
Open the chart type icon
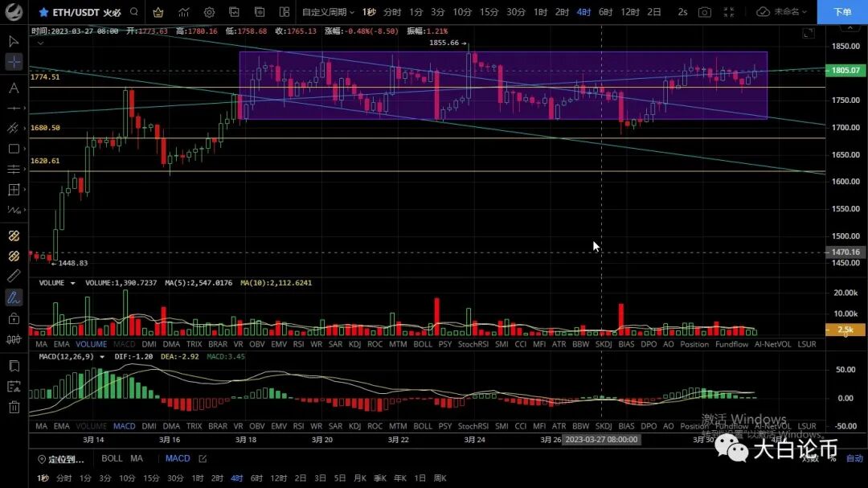(x=184, y=12)
